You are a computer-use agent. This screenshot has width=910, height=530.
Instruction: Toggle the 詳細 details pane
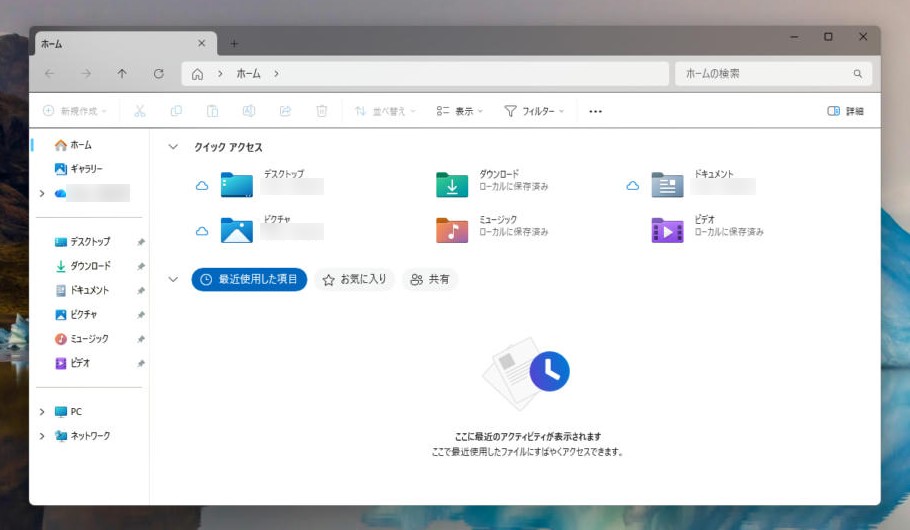(x=846, y=111)
